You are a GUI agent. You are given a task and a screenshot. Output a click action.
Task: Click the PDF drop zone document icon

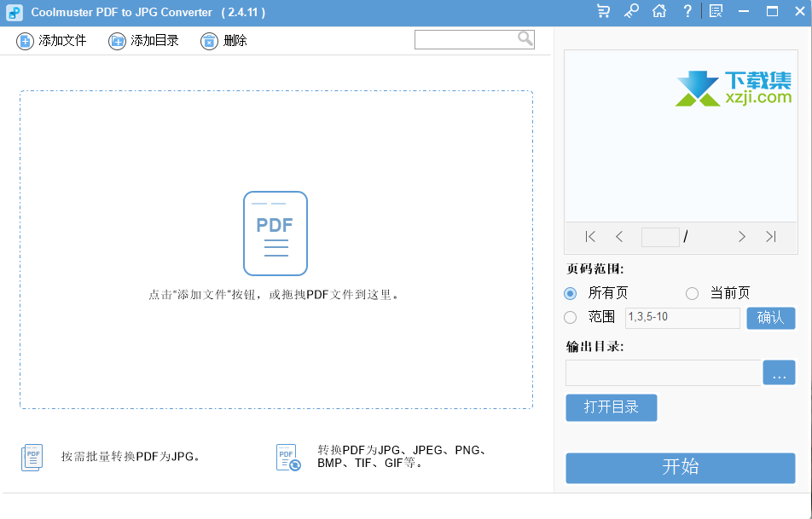275,234
